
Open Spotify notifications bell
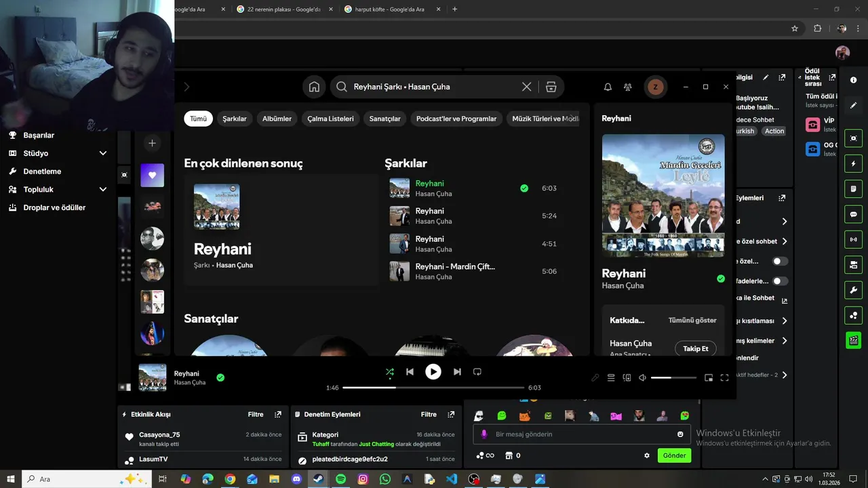coord(608,87)
